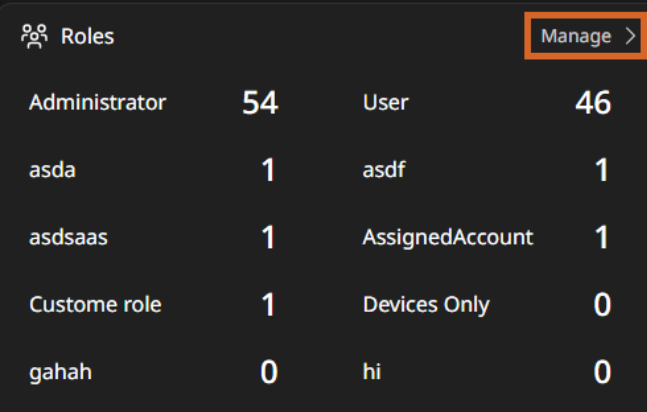Viewport: 648px width, 412px height.
Task: Click the Administrator count 54
Action: pos(260,102)
